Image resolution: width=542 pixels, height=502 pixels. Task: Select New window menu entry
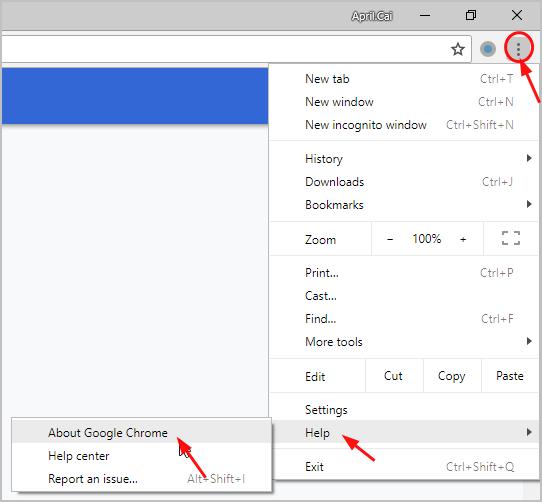pos(404,102)
